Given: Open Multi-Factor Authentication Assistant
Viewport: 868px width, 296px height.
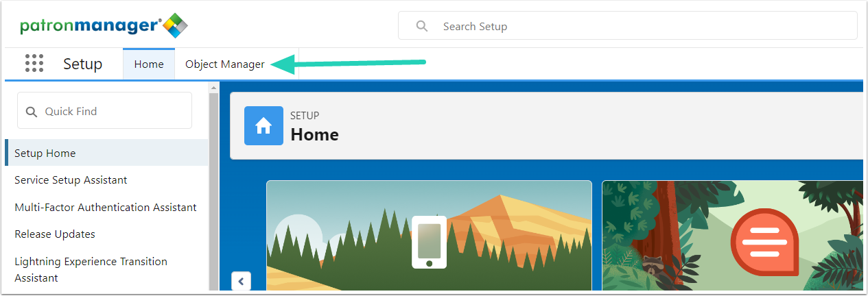Looking at the screenshot, I should [x=106, y=207].
